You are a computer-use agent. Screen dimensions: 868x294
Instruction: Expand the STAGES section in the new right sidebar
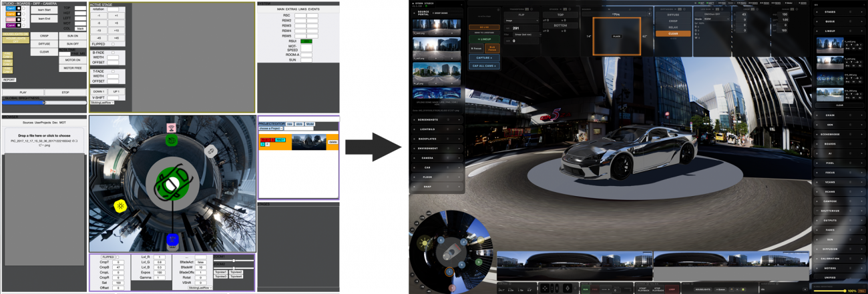839,12
